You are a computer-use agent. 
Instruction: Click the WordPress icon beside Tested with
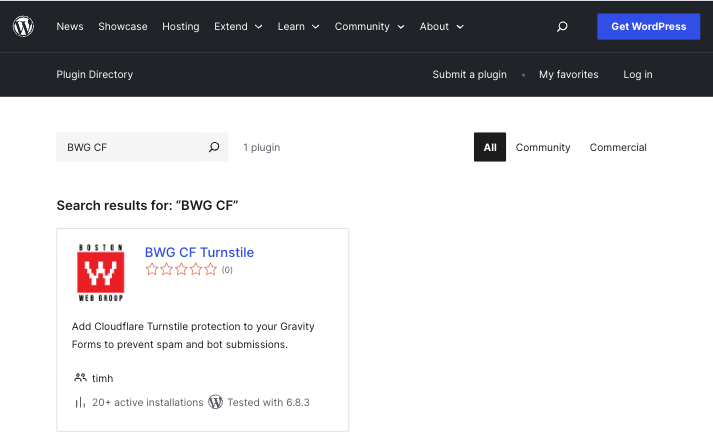point(215,402)
